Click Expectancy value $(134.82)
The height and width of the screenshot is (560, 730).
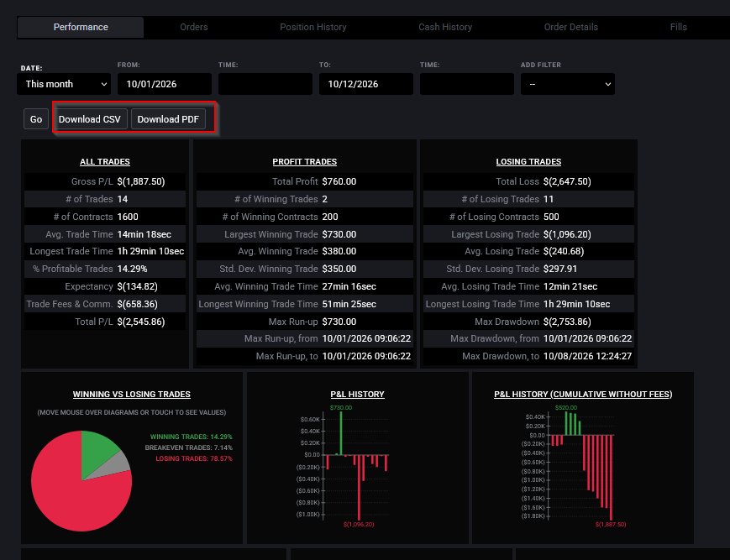pyautogui.click(x=137, y=286)
